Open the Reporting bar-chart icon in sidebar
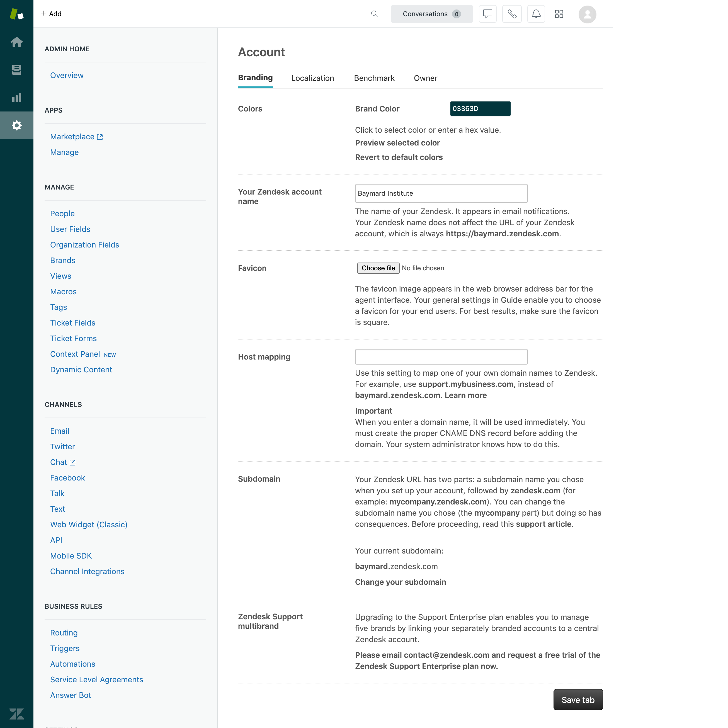 (x=16, y=98)
